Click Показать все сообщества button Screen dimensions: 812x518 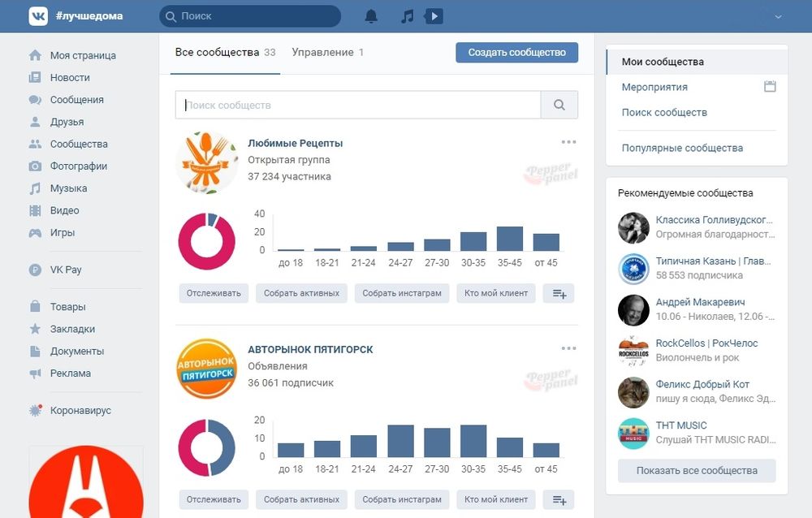pyautogui.click(x=697, y=471)
